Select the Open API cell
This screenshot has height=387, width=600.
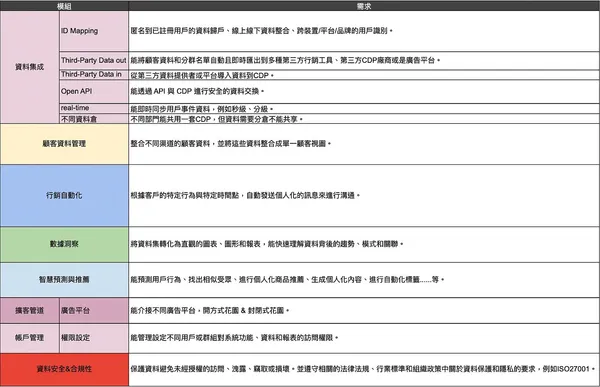pos(94,91)
